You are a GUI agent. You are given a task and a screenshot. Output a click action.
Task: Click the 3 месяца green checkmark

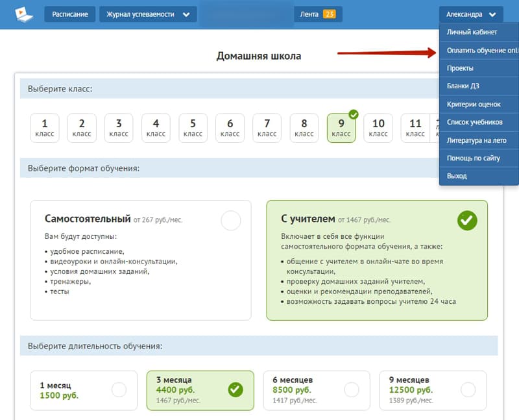[x=235, y=390]
